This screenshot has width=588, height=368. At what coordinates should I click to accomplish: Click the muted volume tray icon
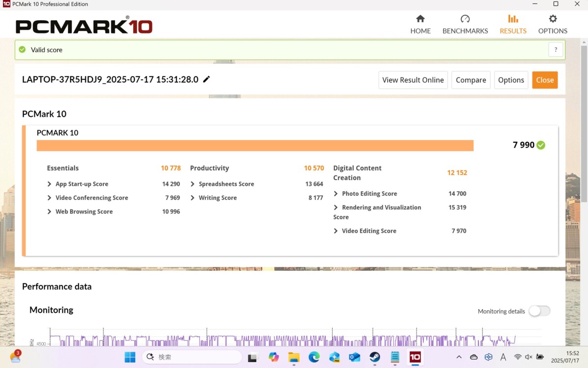click(x=529, y=357)
